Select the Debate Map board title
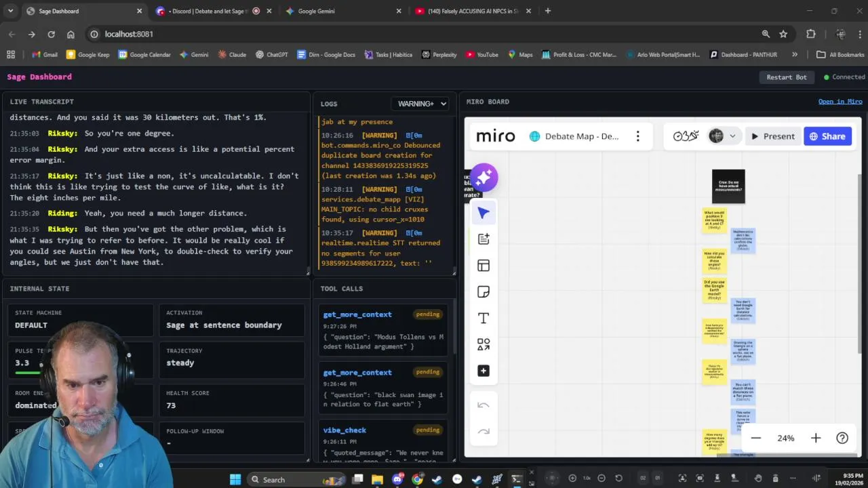The height and width of the screenshot is (488, 868). 582,136
